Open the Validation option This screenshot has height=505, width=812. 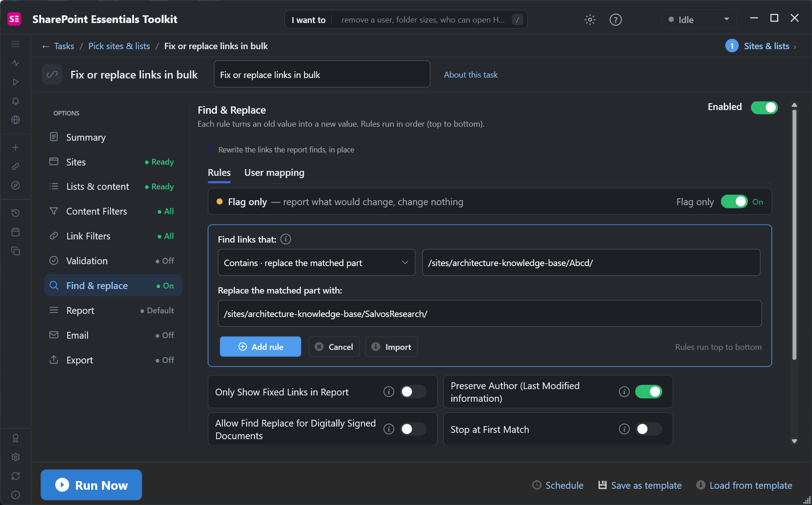tap(113, 261)
